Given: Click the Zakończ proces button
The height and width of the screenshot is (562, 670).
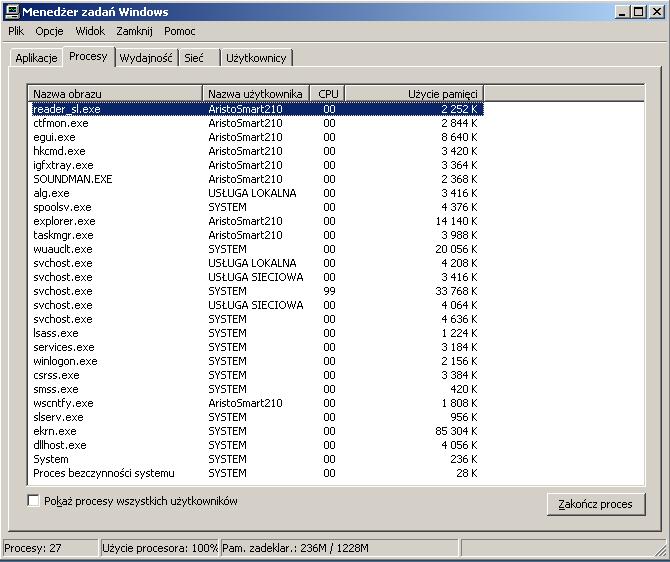Looking at the screenshot, I should pos(596,504).
